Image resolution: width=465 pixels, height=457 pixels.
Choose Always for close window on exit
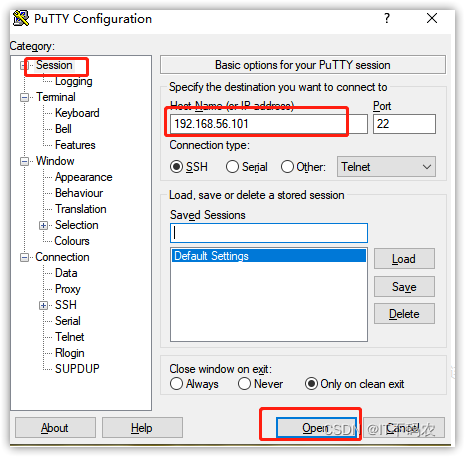(176, 384)
